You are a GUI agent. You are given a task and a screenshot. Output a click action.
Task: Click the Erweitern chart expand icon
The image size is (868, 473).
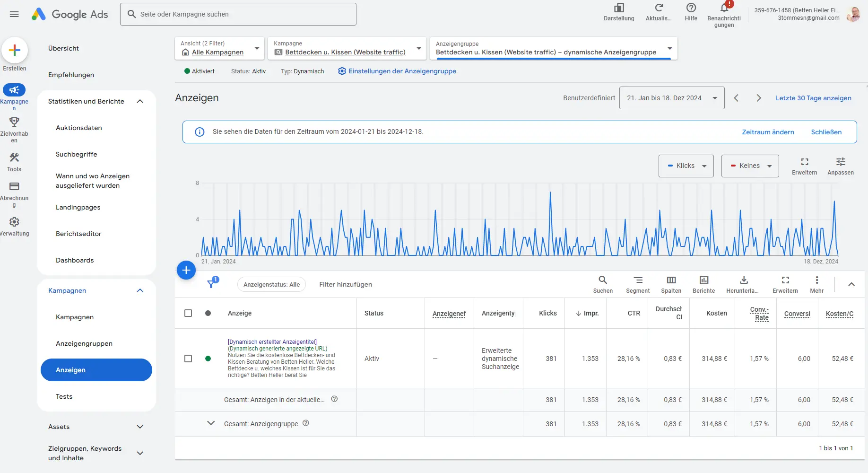coord(805,162)
